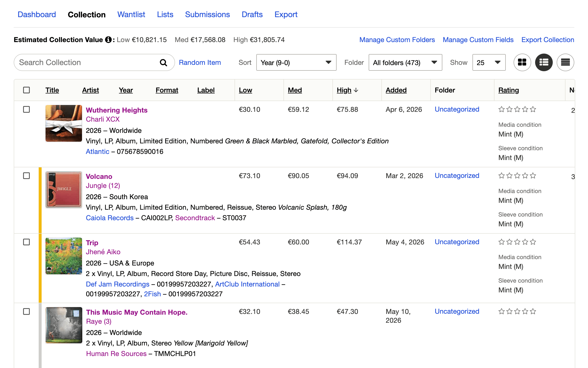Open artist Raye (3)

tap(99, 322)
